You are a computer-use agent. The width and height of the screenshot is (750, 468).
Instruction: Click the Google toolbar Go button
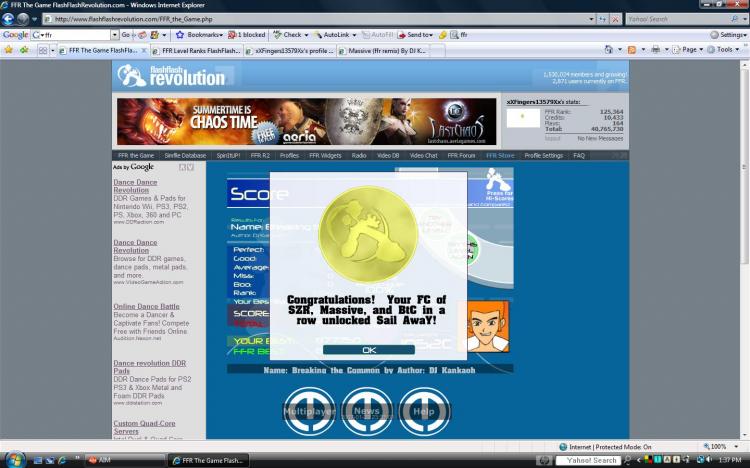[x=126, y=35]
